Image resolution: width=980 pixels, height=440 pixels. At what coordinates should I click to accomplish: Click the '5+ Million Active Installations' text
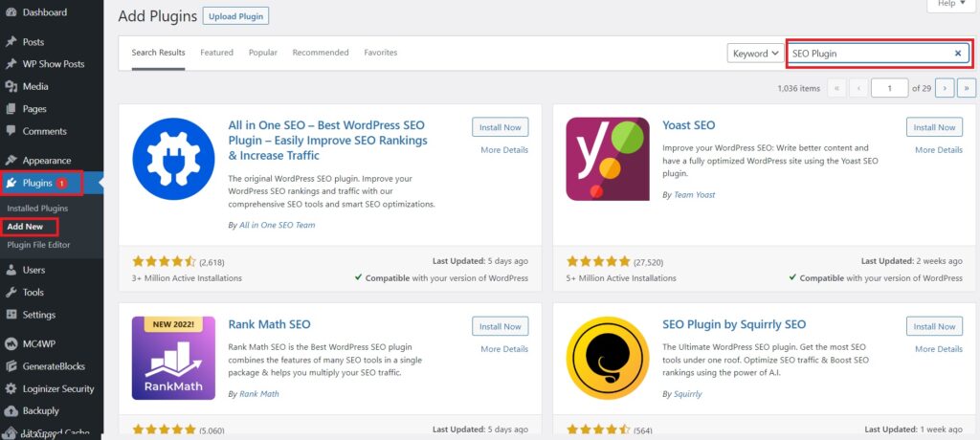[621, 278]
